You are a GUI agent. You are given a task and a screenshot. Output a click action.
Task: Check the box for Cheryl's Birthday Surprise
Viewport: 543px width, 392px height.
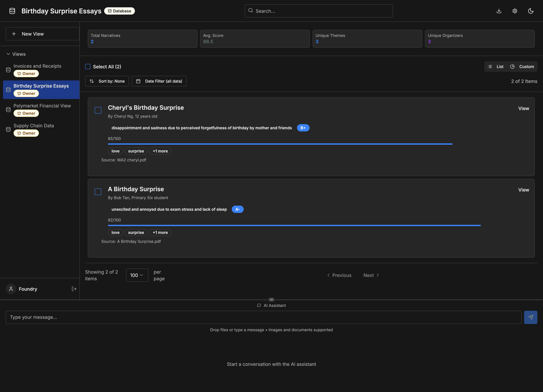click(98, 110)
